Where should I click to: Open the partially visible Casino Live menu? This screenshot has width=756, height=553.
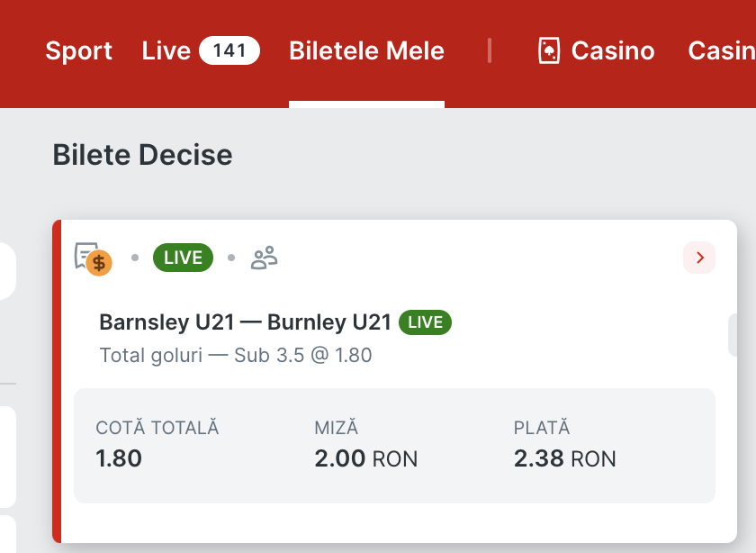(x=722, y=50)
